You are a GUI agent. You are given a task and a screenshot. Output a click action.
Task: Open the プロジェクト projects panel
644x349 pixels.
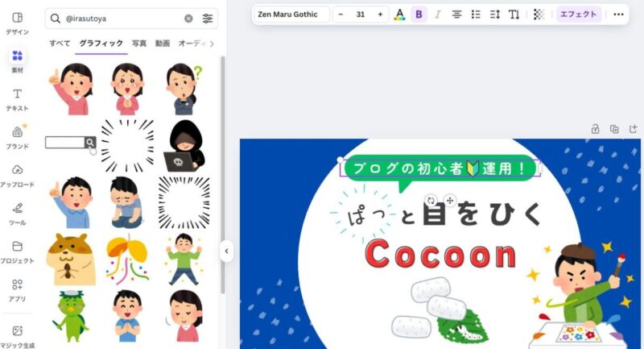tap(17, 252)
